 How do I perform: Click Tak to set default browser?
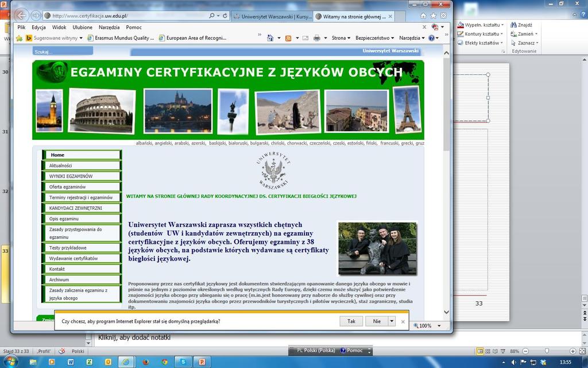(351, 321)
